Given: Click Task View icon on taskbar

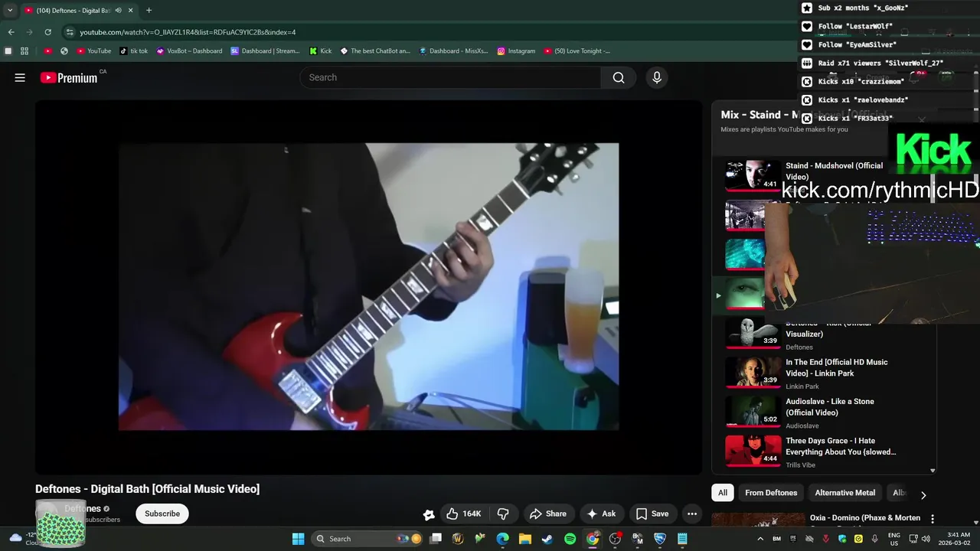Looking at the screenshot, I should [x=436, y=539].
